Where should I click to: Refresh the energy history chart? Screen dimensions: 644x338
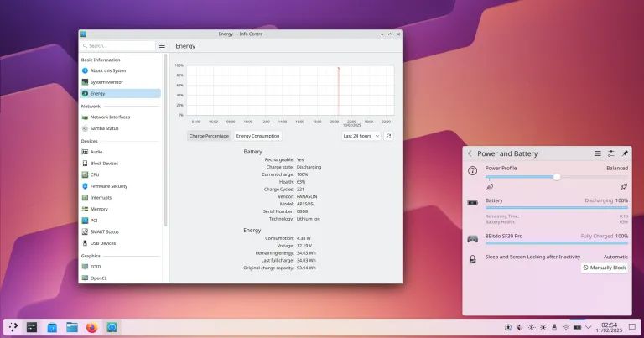[x=388, y=136]
